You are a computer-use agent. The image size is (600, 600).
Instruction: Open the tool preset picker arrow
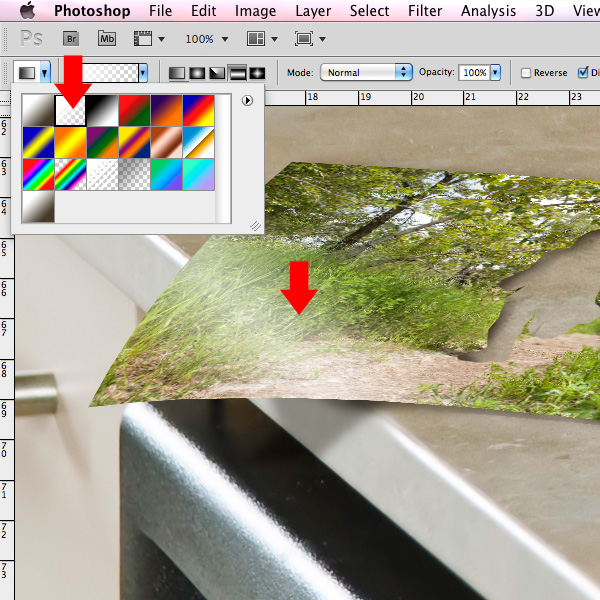coord(45,73)
